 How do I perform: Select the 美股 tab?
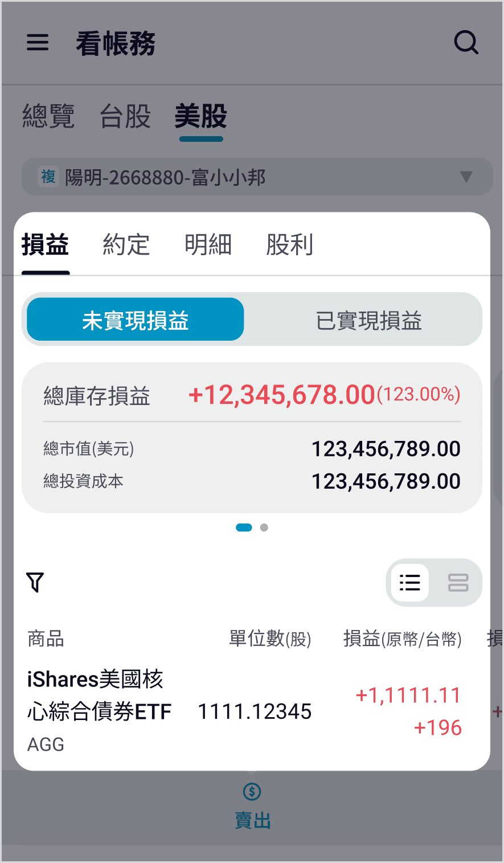click(201, 116)
